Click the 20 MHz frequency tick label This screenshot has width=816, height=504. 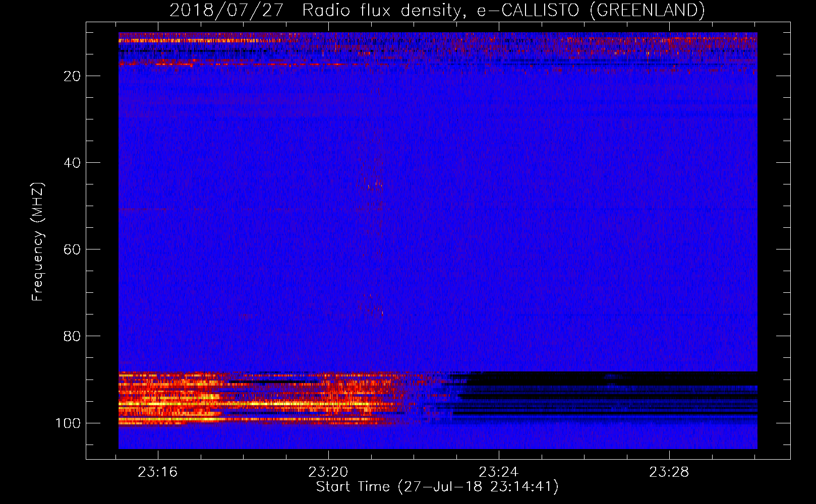click(x=72, y=76)
